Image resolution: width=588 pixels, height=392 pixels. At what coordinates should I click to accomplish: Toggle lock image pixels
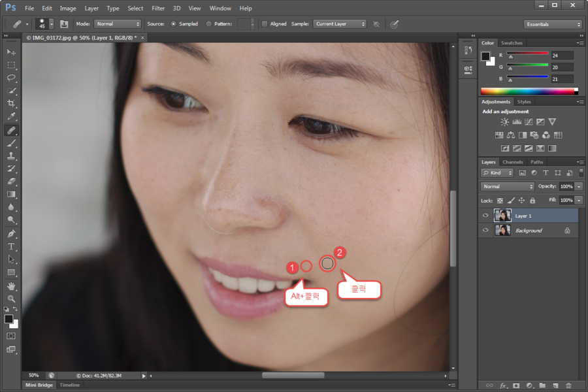(x=511, y=201)
